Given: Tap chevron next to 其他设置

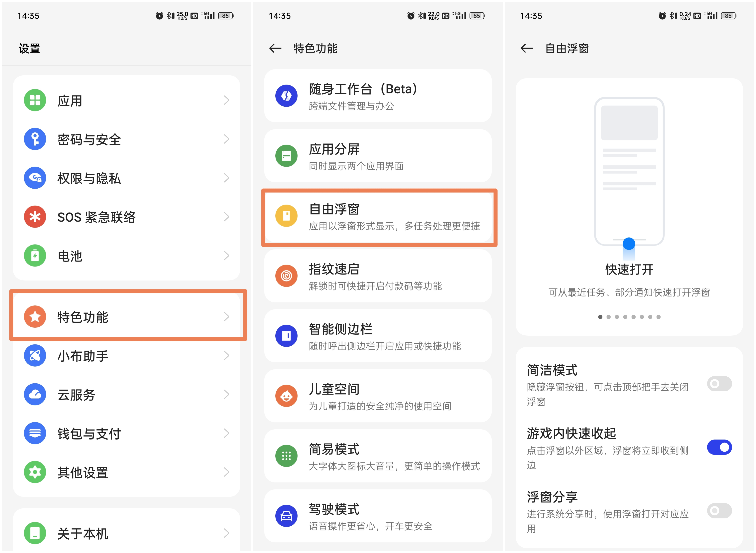Looking at the screenshot, I should (226, 472).
